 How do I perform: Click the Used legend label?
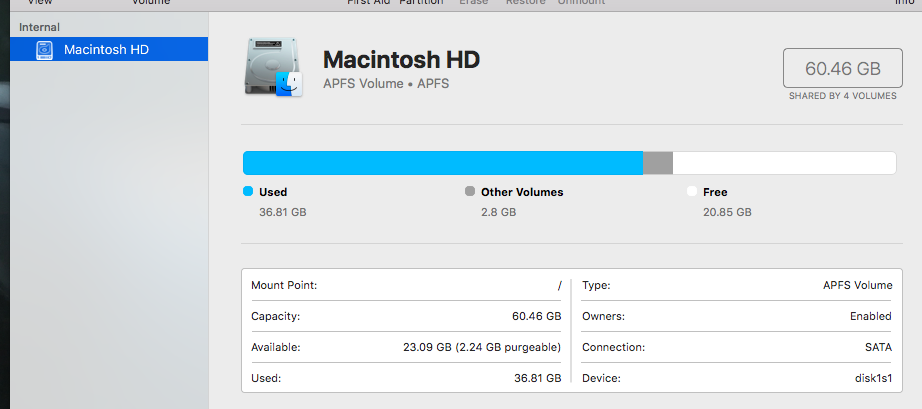(273, 192)
